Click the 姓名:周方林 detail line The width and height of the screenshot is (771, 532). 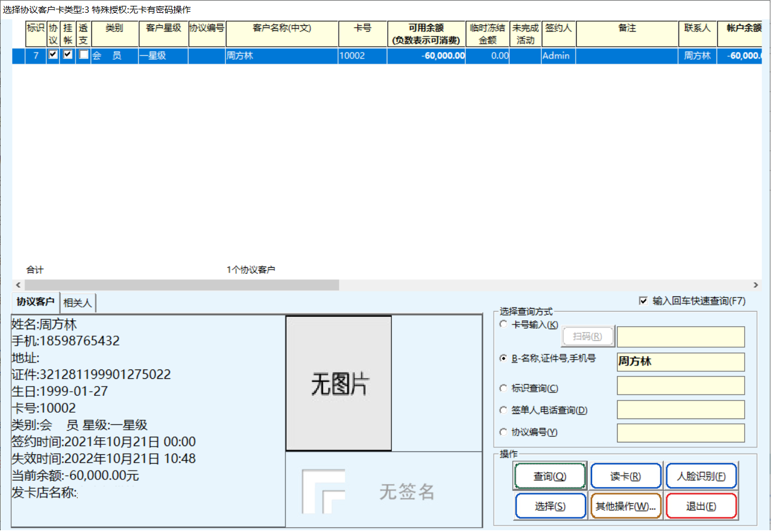[x=44, y=324]
